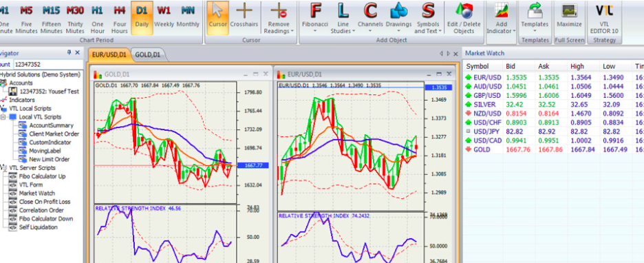The image size is (644, 263).
Task: Collapse the Local VTL Scripts folder
Action: (x=3, y=117)
